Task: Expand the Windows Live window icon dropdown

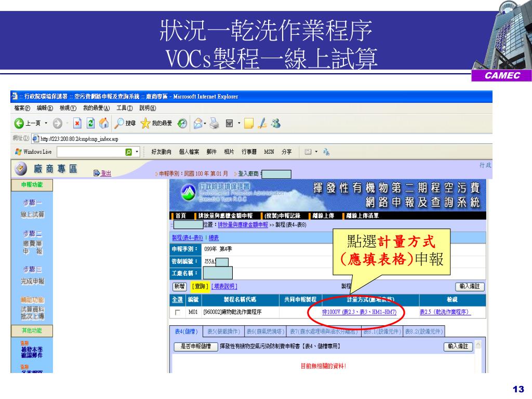Action: pos(316,152)
